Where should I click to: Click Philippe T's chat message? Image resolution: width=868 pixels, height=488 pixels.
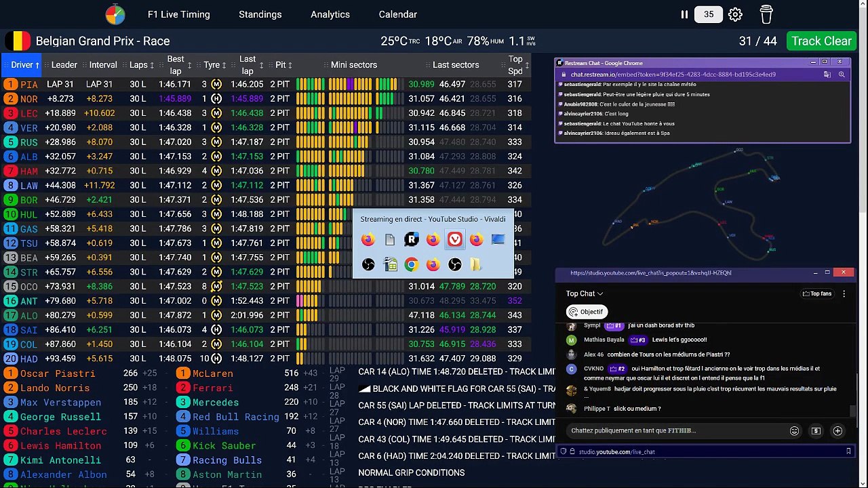click(636, 409)
